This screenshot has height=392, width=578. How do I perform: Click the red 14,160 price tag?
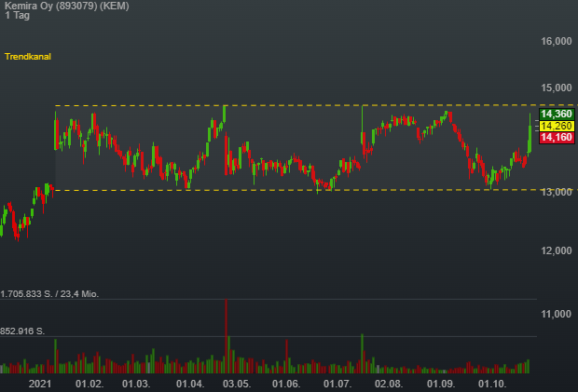[557, 138]
